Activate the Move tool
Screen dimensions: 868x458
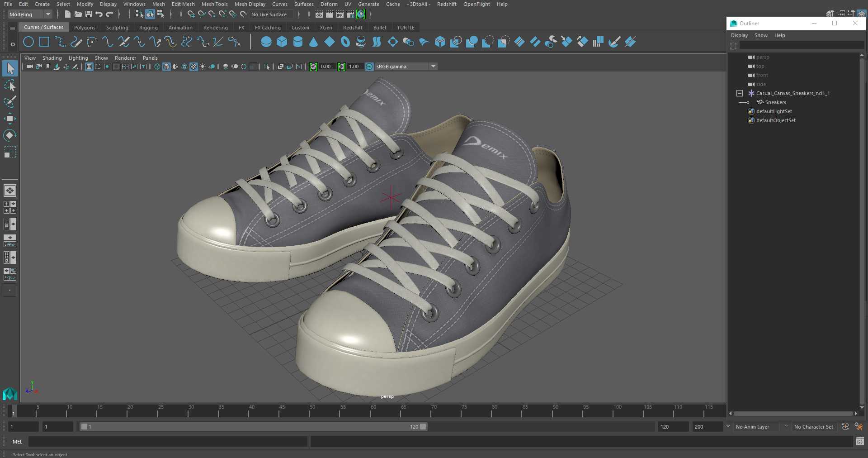click(10, 119)
